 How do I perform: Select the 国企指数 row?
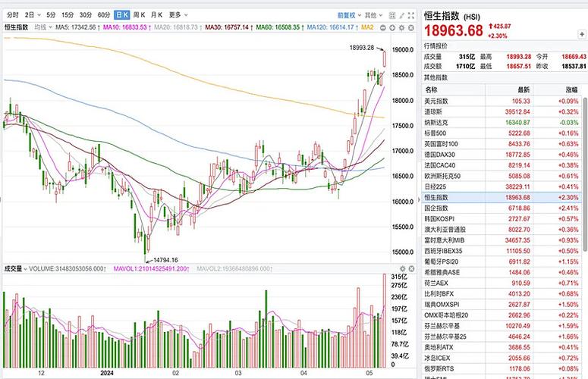coord(502,208)
